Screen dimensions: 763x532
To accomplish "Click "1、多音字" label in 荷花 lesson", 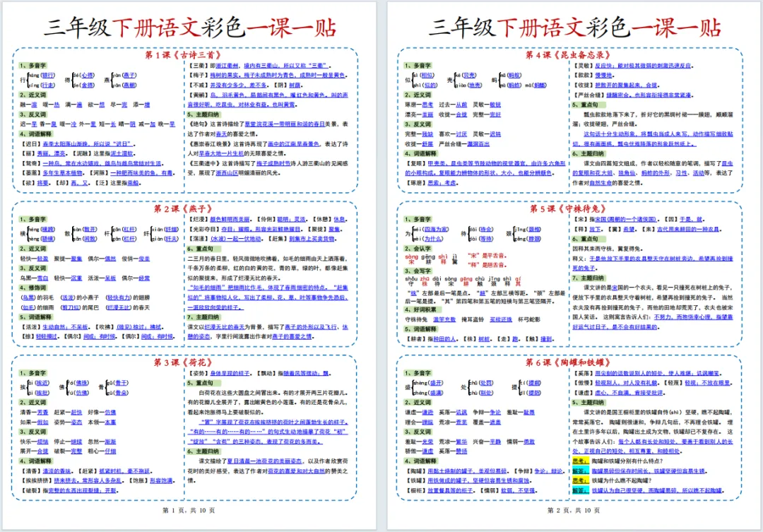I will 32,373.
